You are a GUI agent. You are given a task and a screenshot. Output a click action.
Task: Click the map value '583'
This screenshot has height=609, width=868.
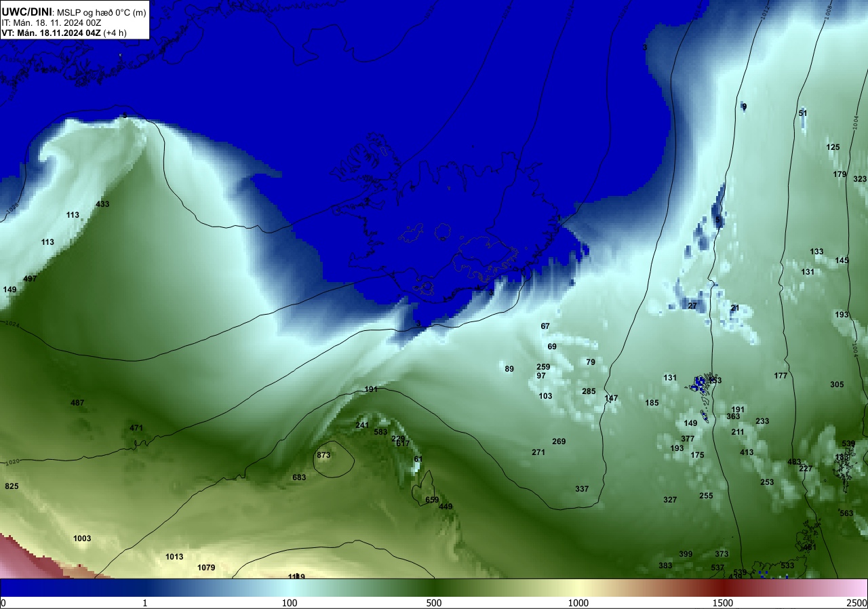[x=380, y=432]
